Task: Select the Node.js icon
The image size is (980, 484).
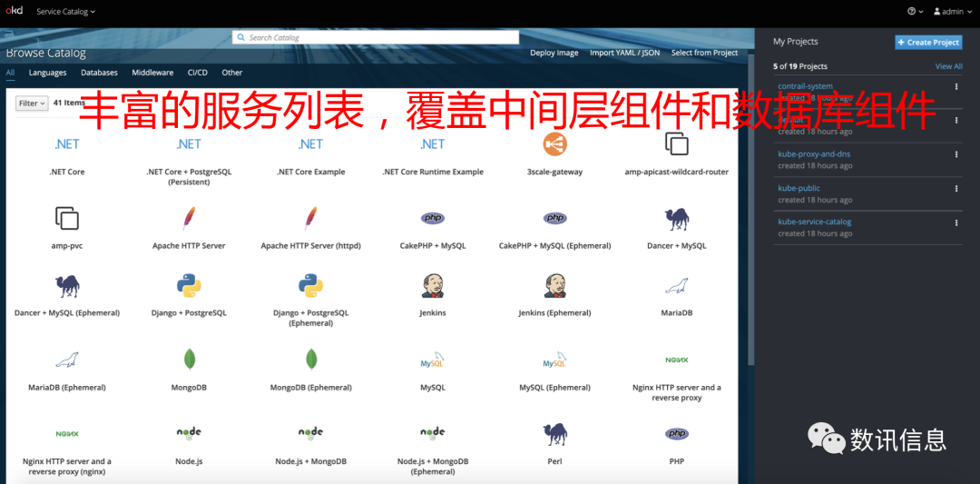Action: coord(189,433)
